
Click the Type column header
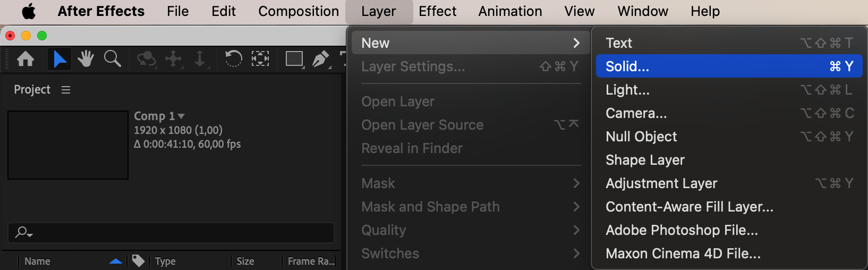[x=165, y=261]
